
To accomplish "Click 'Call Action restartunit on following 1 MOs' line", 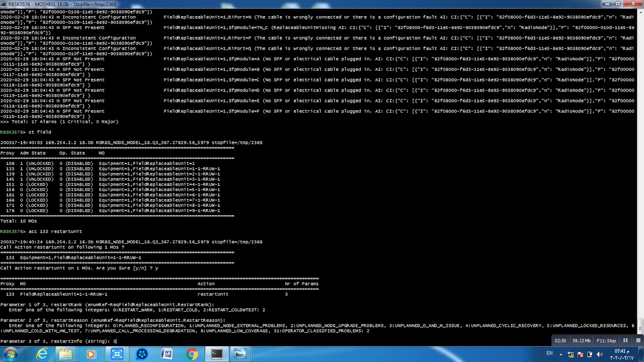I will pos(62,247).
